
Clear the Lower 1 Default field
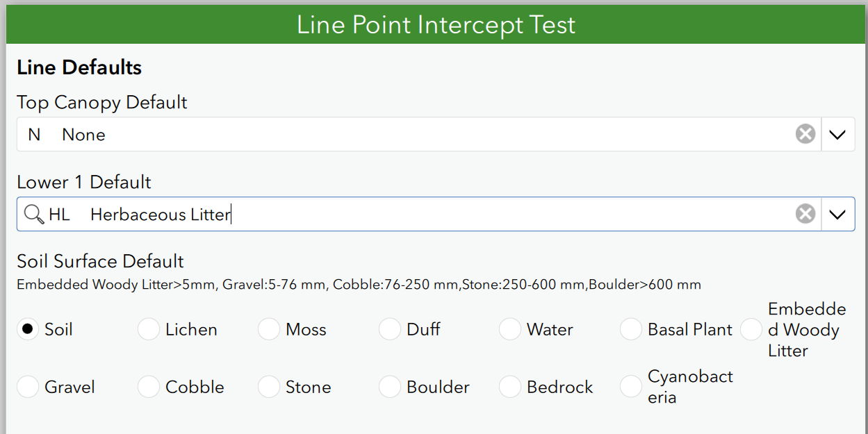805,214
